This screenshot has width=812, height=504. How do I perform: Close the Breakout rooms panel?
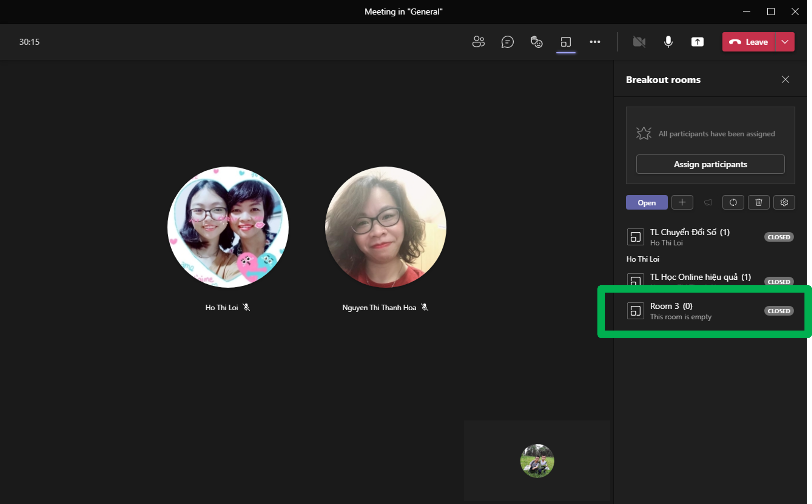point(785,80)
